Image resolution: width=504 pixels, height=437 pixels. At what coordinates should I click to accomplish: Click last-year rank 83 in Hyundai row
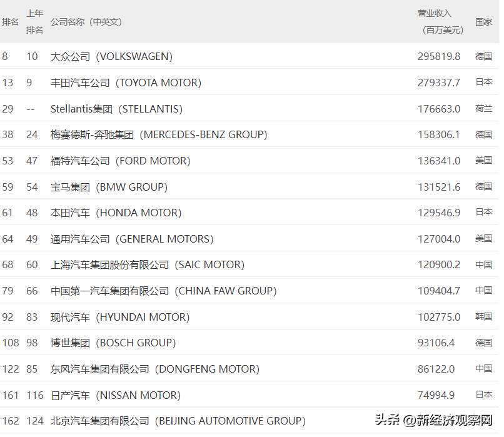point(32,318)
